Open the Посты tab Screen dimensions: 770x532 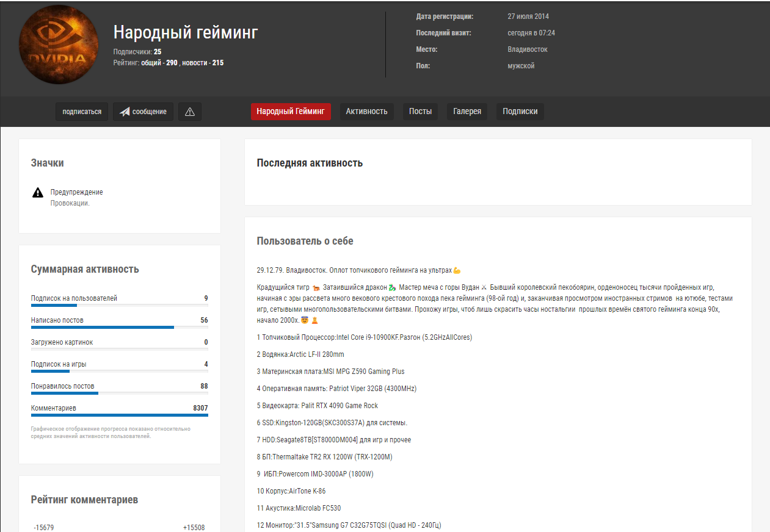(x=420, y=112)
